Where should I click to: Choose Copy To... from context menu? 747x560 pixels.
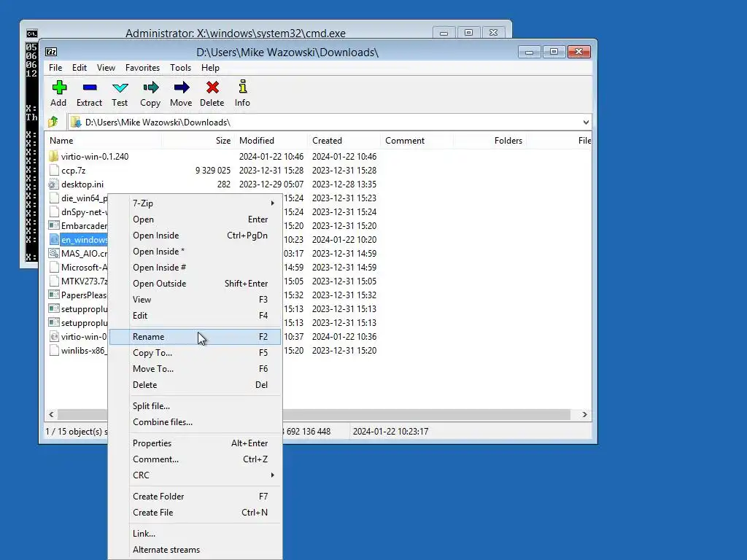(196, 353)
